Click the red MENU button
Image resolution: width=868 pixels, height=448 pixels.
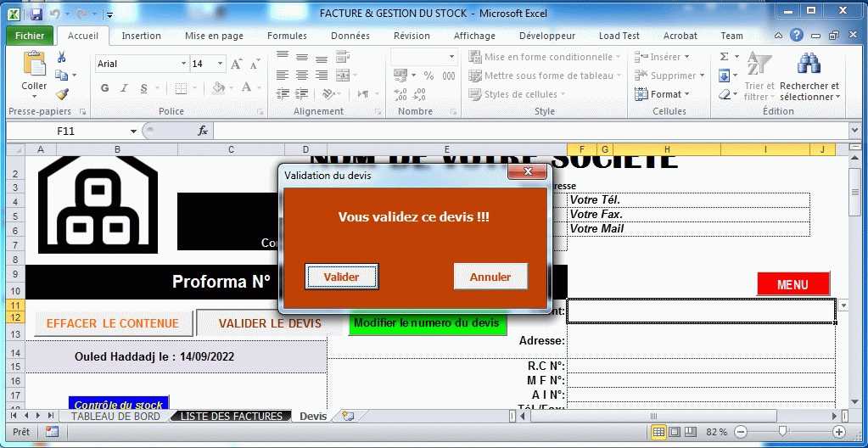(x=792, y=284)
